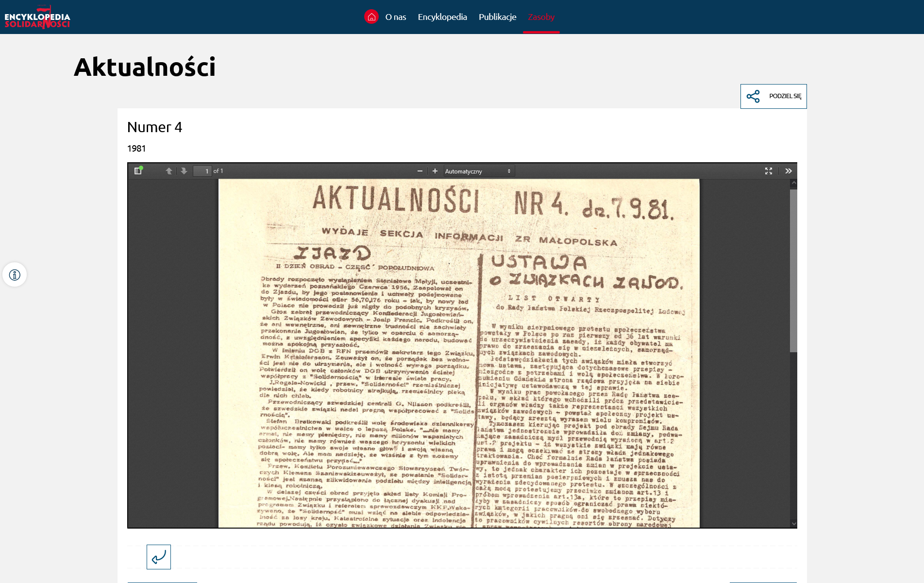Go to previous PDF page

169,171
